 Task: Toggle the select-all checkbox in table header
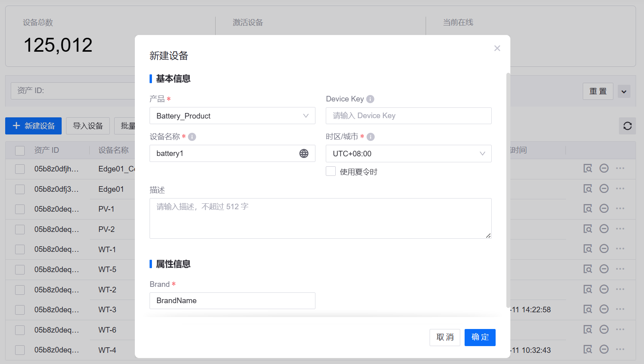pyautogui.click(x=20, y=150)
